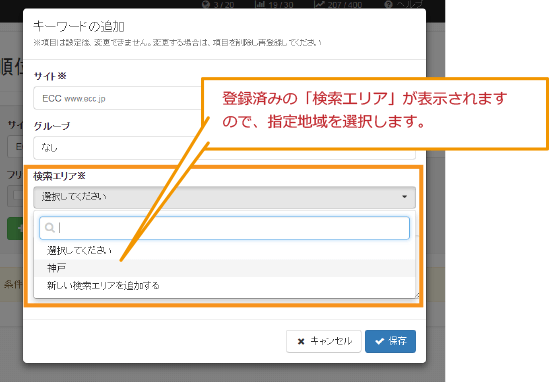Click the 19/30 chart counter in top bar

(x=274, y=4)
